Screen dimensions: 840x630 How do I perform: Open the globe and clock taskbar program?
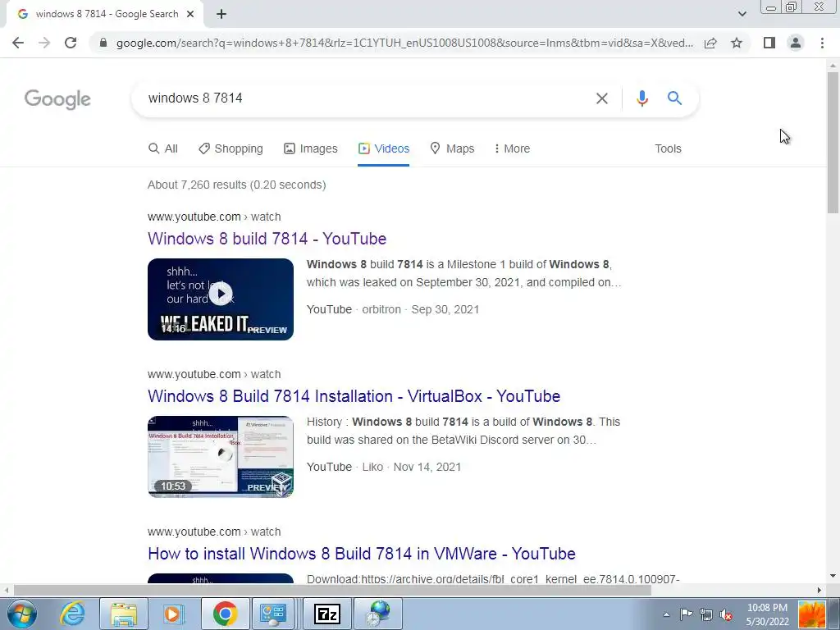[x=378, y=614]
